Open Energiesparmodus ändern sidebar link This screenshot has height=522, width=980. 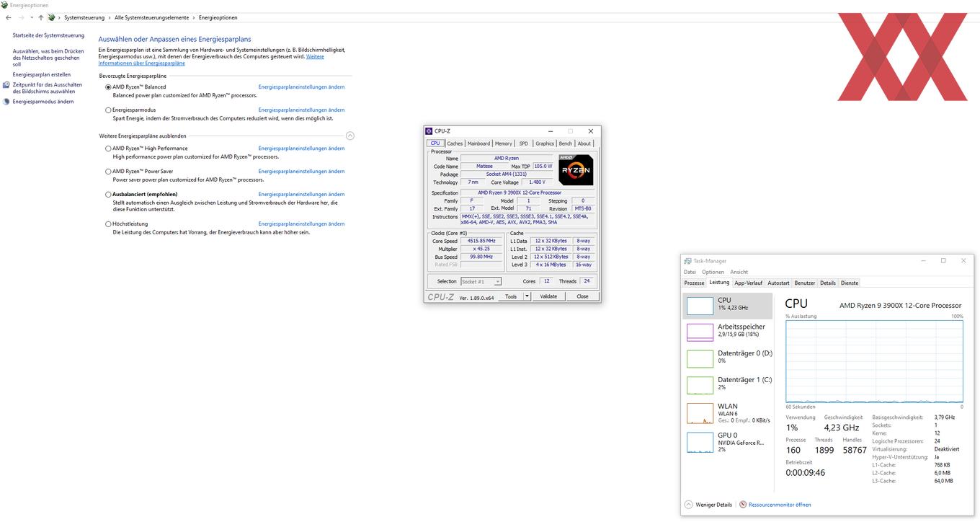[43, 102]
